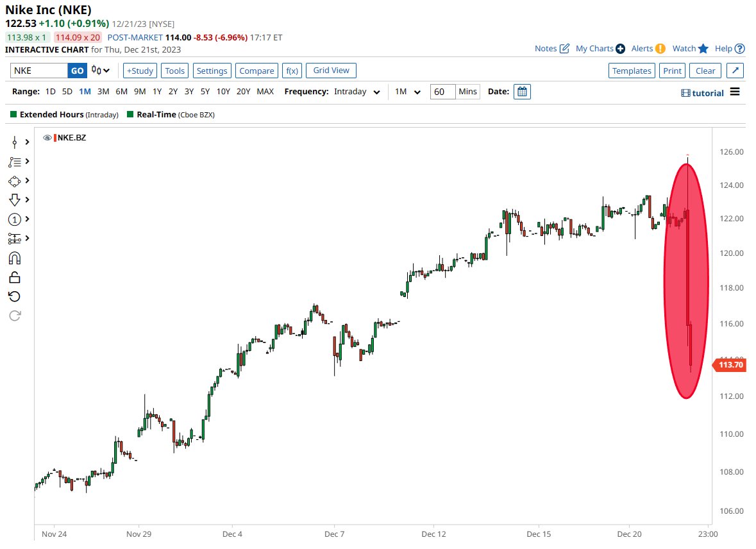Select the 1D range
The height and width of the screenshot is (549, 756).
(x=50, y=92)
